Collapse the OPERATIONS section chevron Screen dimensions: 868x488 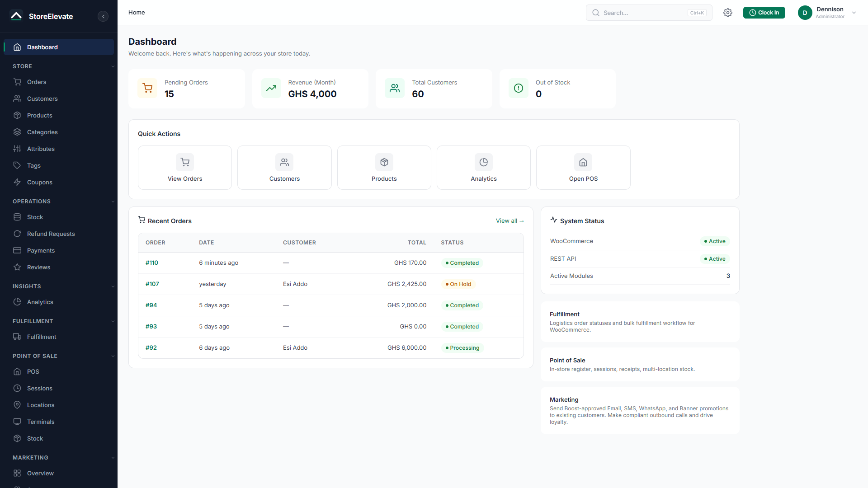coord(113,202)
